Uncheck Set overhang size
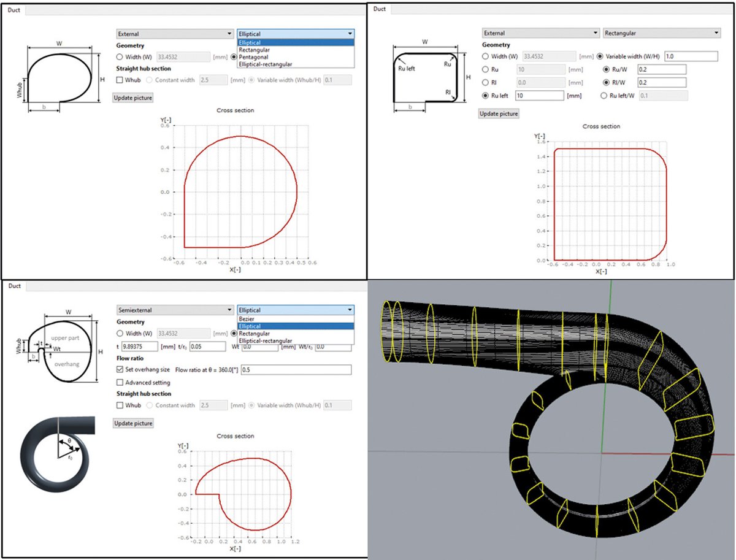736x560 pixels. (x=118, y=369)
